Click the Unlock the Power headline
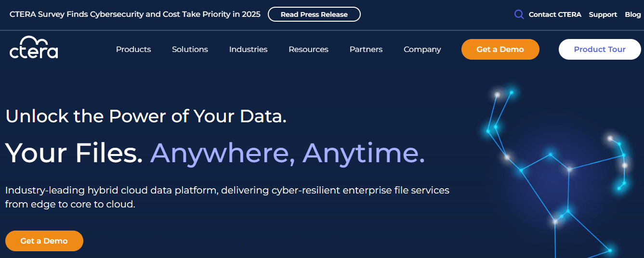 146,116
